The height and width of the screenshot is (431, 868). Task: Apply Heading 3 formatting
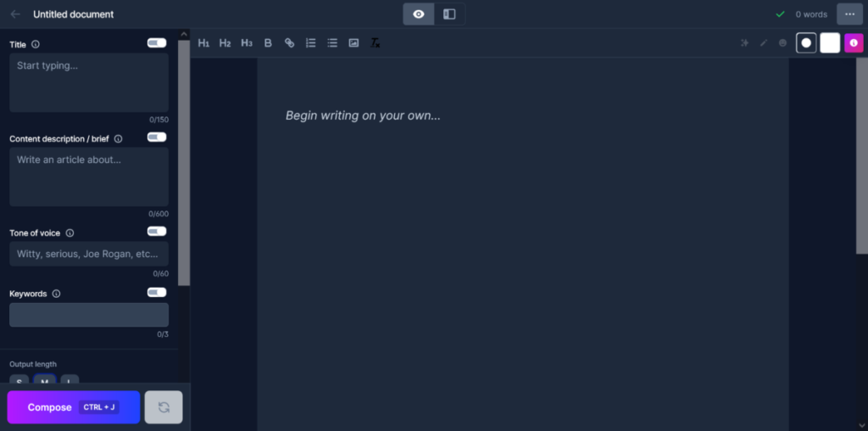pyautogui.click(x=247, y=43)
